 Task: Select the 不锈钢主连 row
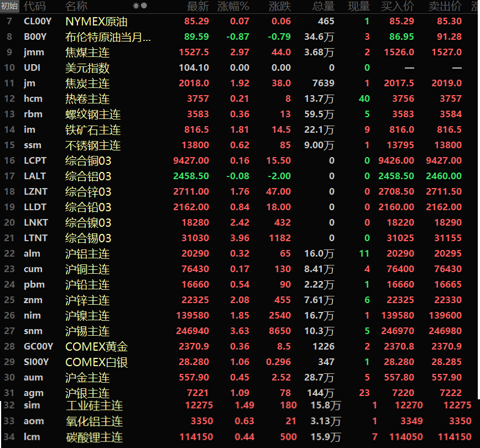[240, 145]
